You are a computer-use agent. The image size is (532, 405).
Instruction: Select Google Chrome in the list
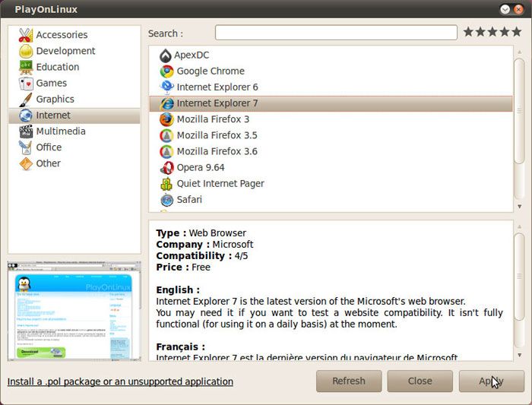tap(331, 71)
